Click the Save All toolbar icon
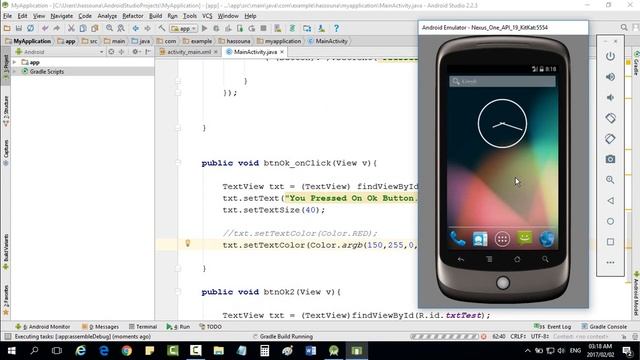640x360 pixels. pyautogui.click(x=19, y=28)
